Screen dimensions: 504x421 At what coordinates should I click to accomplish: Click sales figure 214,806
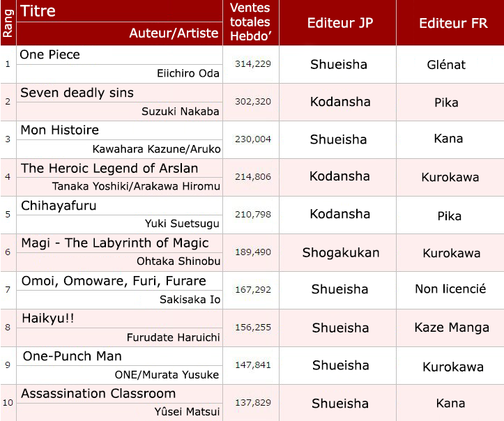(x=252, y=177)
